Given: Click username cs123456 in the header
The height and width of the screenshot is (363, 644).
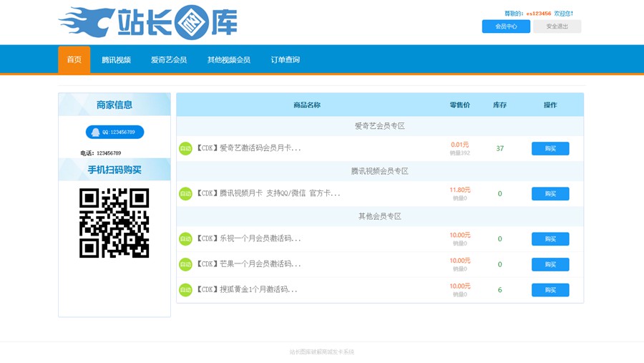Looking at the screenshot, I should [x=539, y=14].
